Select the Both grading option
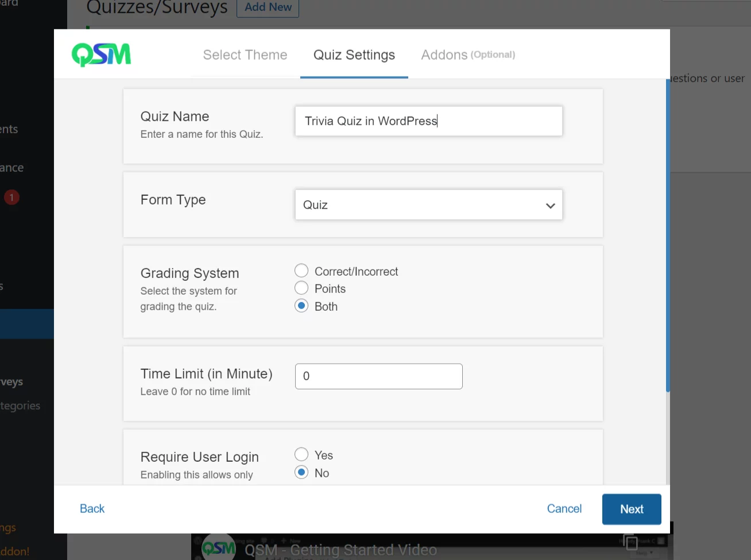 pos(301,306)
